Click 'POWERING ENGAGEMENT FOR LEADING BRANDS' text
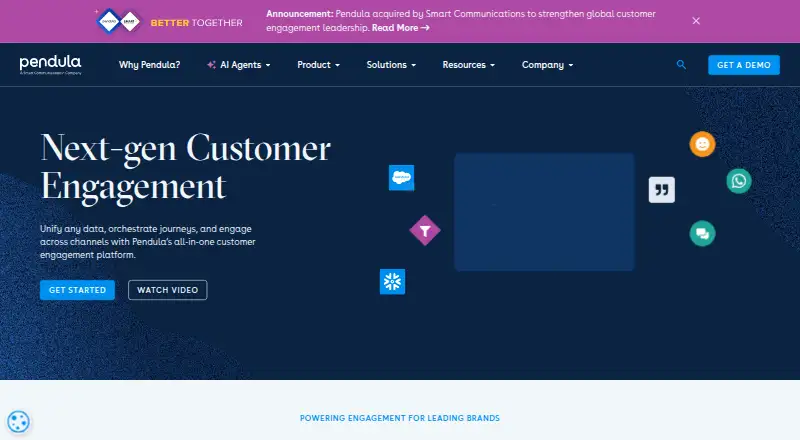 (x=400, y=418)
